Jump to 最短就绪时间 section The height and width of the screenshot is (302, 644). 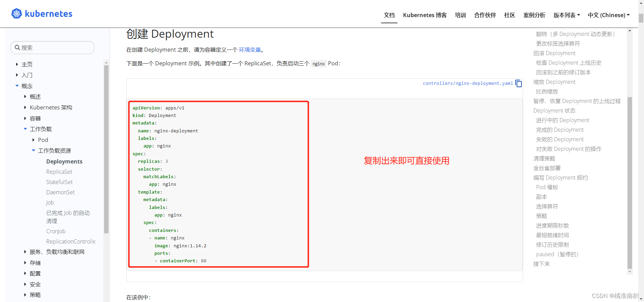click(553, 235)
